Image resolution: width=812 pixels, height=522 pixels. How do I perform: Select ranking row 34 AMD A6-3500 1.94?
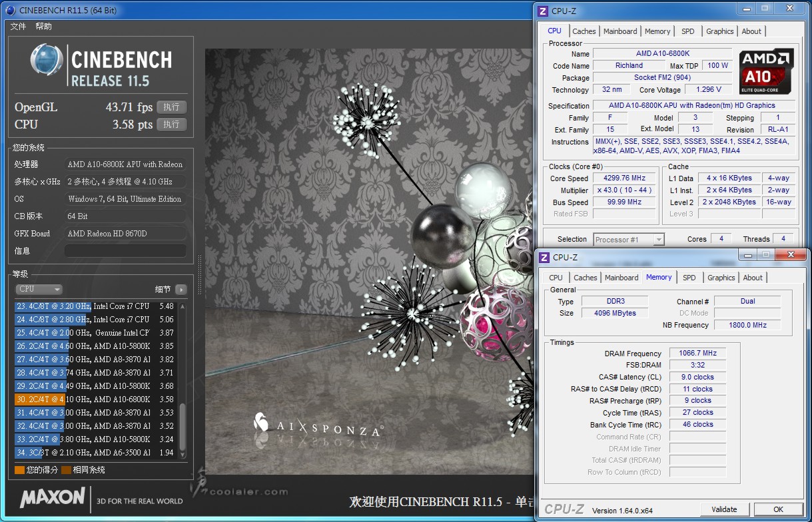(x=96, y=453)
